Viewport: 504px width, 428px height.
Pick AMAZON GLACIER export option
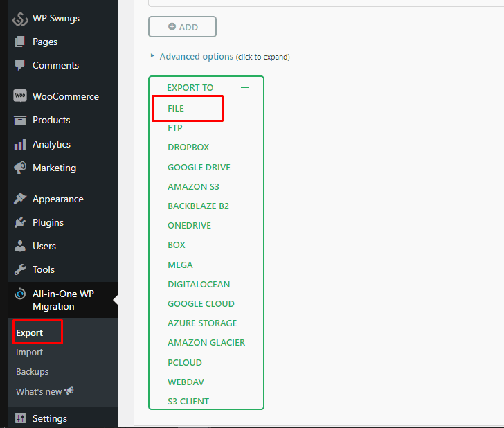pos(206,342)
